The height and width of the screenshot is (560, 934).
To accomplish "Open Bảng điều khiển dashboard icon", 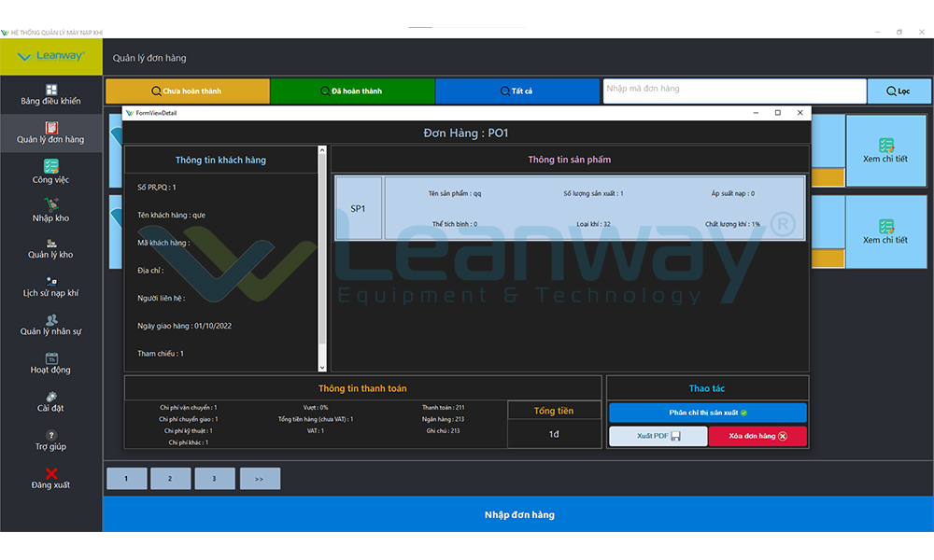I will [51, 90].
